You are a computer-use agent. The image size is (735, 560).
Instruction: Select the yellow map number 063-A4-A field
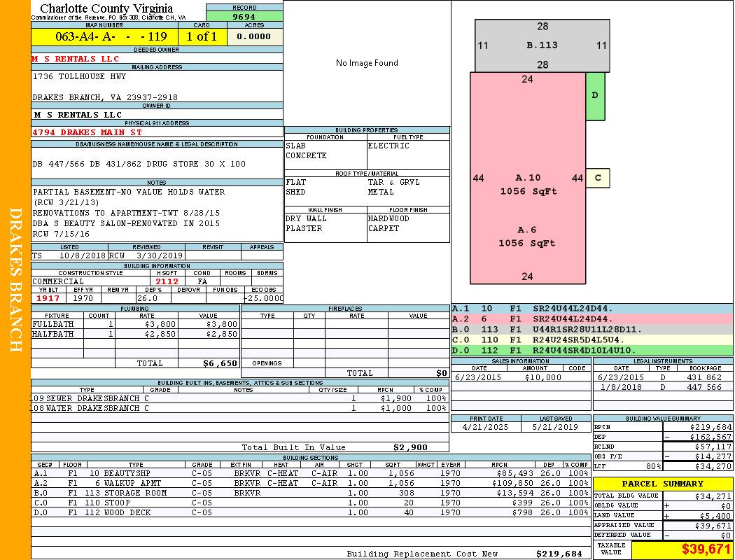104,37
